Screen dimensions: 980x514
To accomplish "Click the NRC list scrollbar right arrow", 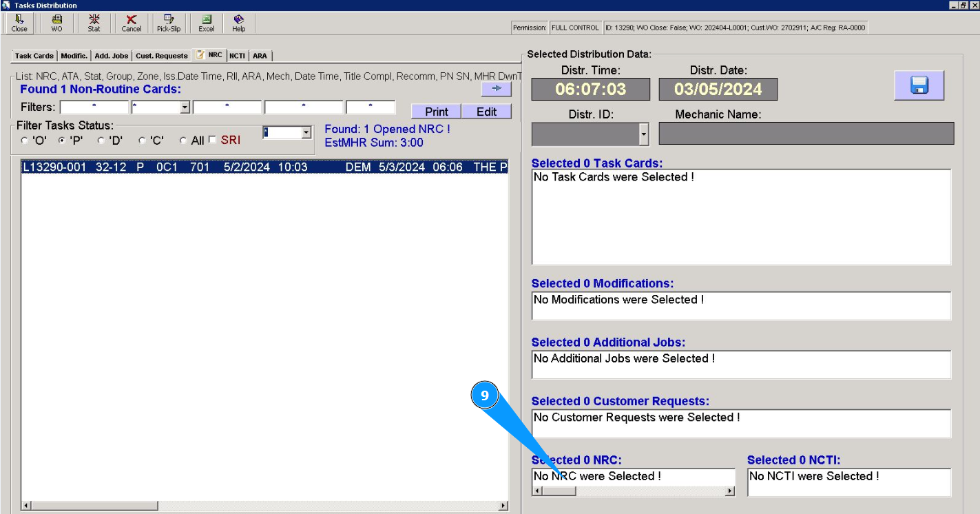I will pos(503,506).
